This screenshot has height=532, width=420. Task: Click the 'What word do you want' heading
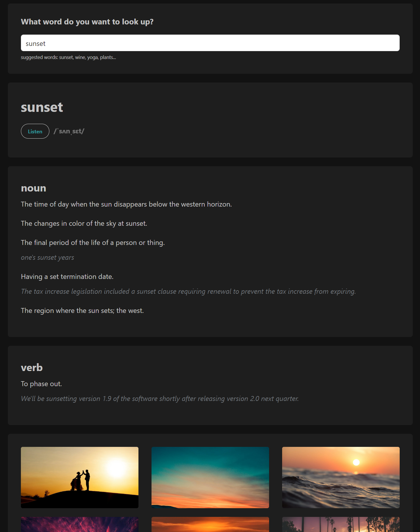[x=87, y=22]
